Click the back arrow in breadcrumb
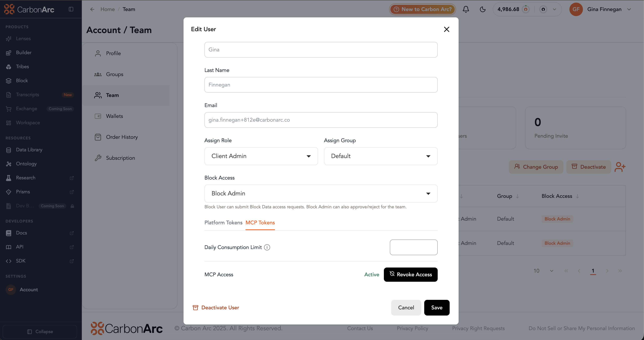644x340 pixels. coord(92,9)
